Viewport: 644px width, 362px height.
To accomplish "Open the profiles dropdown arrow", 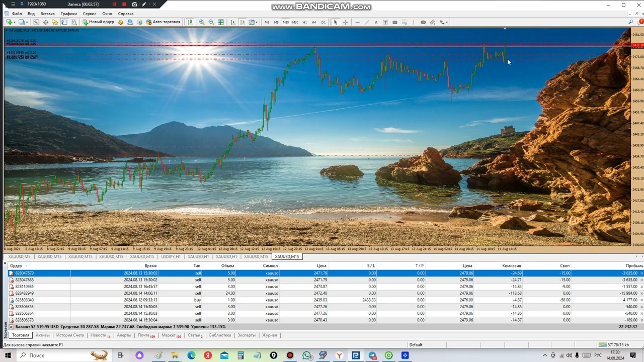I will [x=27, y=22].
